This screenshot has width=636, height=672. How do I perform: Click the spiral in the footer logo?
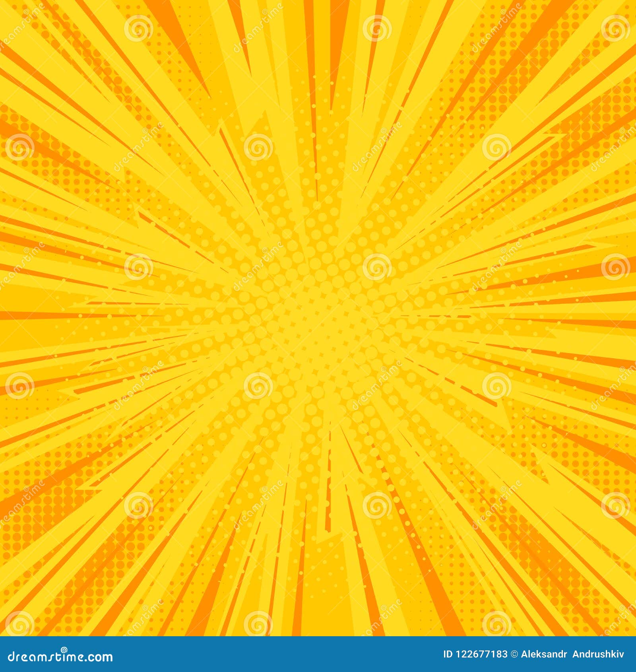(64, 649)
